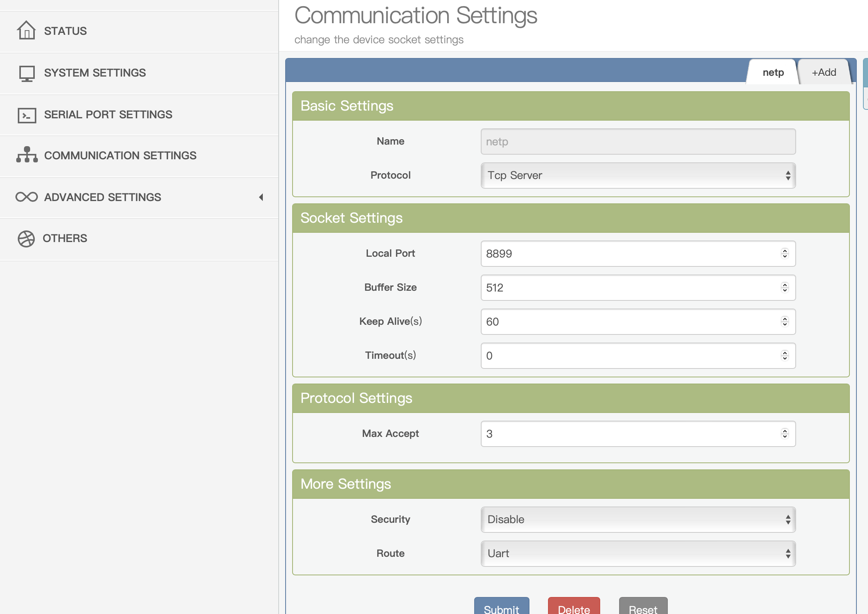Click the System Settings monitor icon
The image size is (868, 614).
pyautogui.click(x=27, y=73)
